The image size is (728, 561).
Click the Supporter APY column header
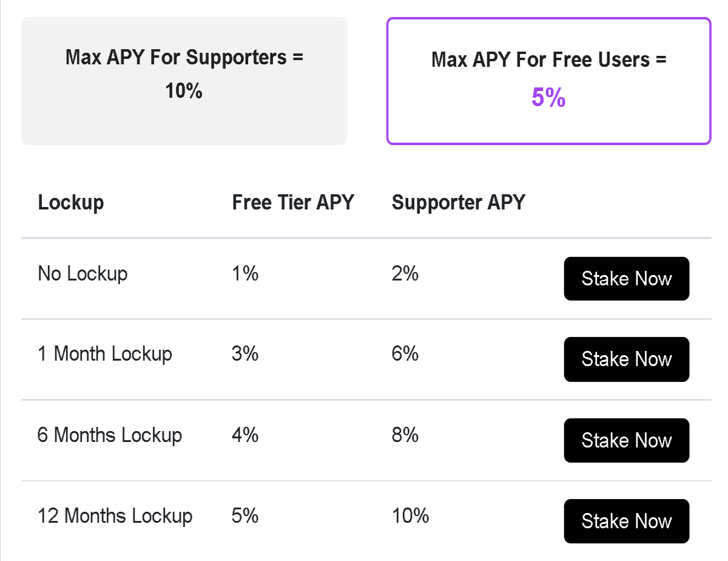click(x=459, y=202)
